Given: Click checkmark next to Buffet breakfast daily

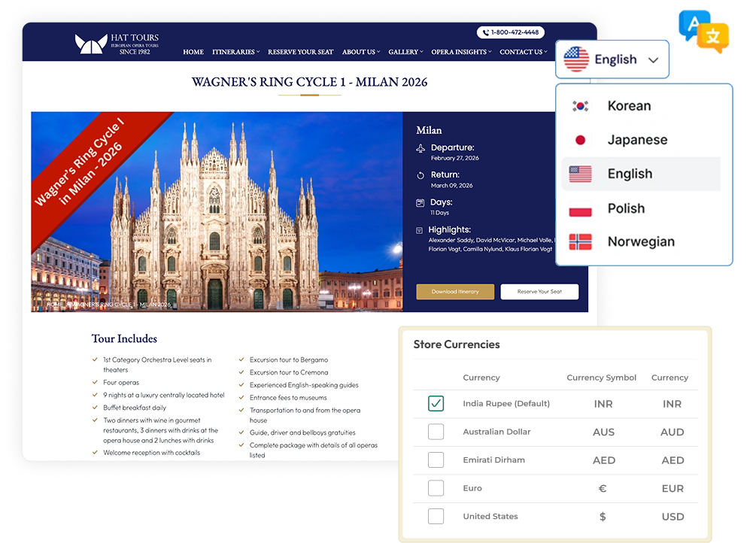Looking at the screenshot, I should coord(95,407).
